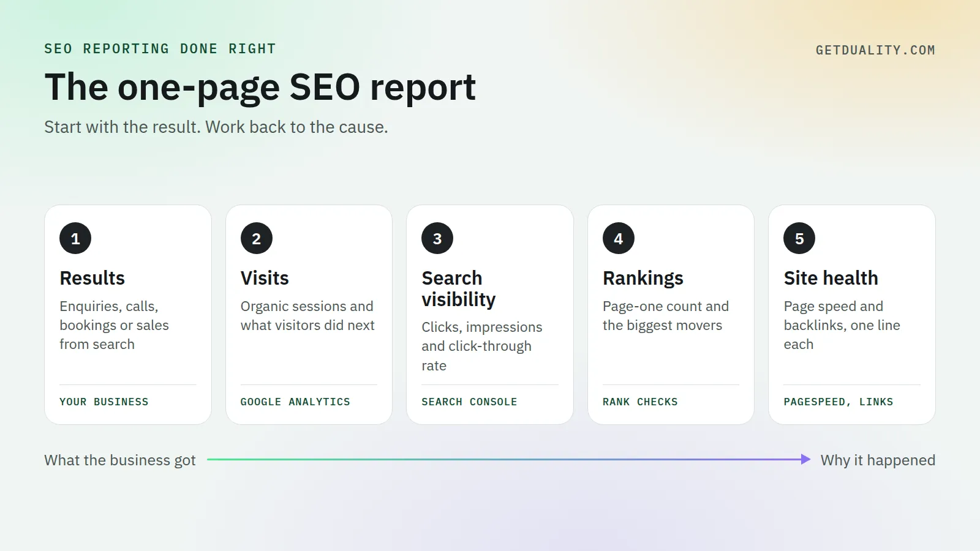
Task: Click "Page-one count and the biggest movers"
Action: tap(666, 316)
